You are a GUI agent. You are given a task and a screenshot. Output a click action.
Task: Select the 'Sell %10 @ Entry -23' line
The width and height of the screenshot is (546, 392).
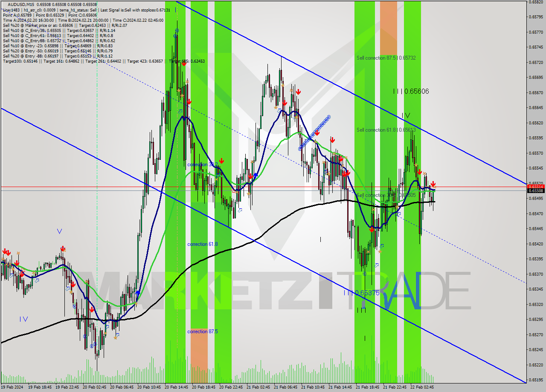coord(58,46)
